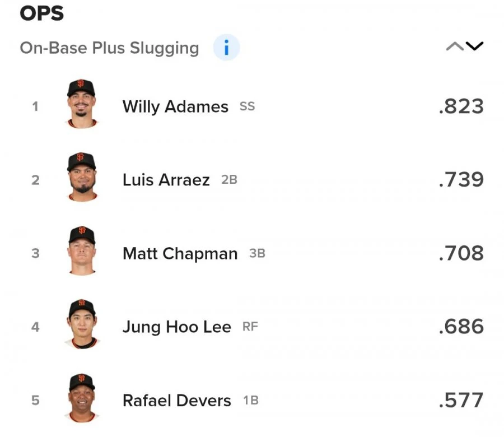
Task: Click the .708 OPS value
Action: click(461, 253)
